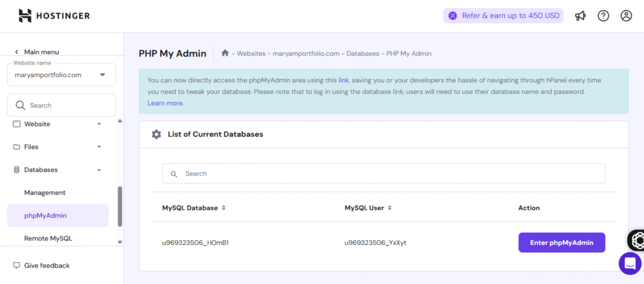Click Give feedback link
The image size is (644, 284).
pyautogui.click(x=47, y=266)
